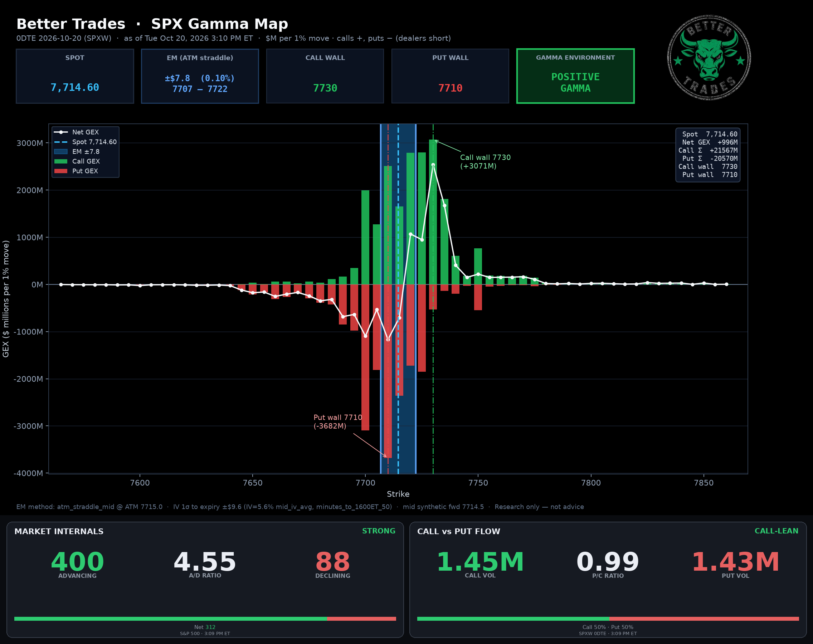This screenshot has height=644, width=813.
Task: Click the Net GEX legend line marker
Action: point(61,132)
